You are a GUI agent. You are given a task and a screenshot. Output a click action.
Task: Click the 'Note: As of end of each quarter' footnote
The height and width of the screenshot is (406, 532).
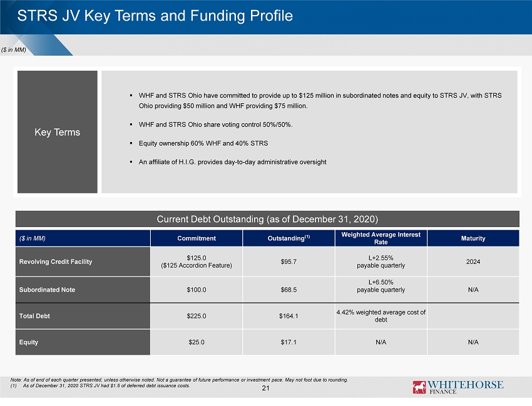tap(179, 380)
